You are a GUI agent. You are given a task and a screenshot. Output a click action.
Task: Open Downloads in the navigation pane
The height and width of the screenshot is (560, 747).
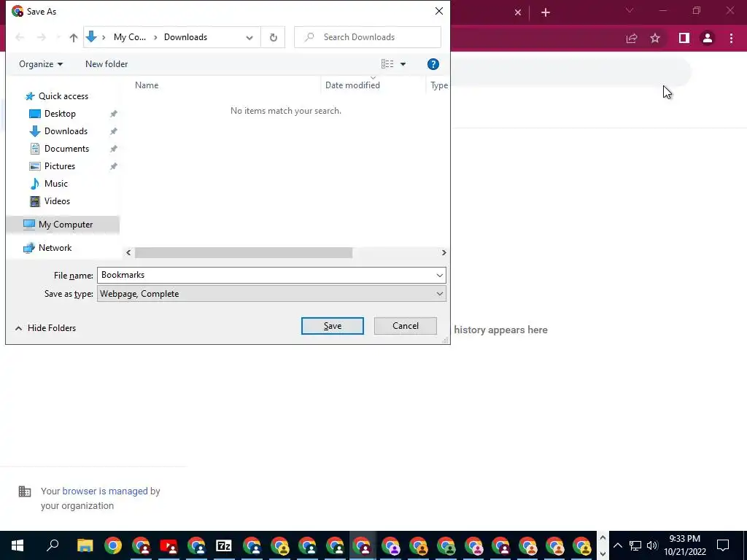[x=66, y=131]
